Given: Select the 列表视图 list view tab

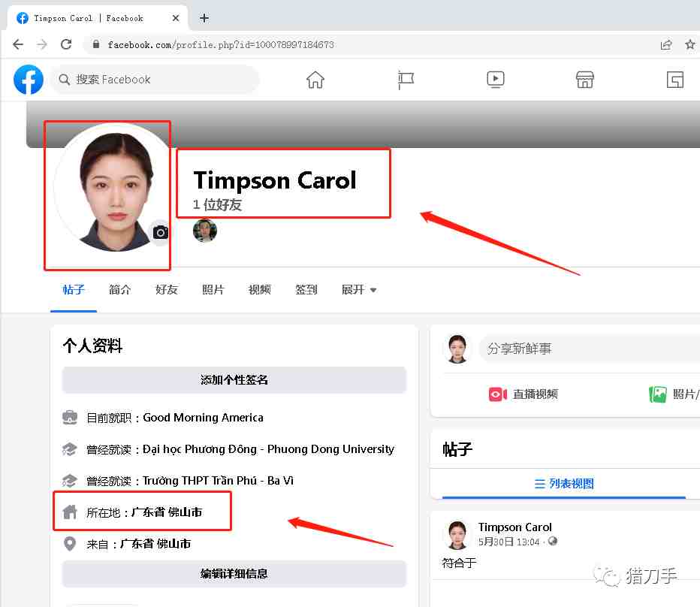Looking at the screenshot, I should click(x=564, y=484).
